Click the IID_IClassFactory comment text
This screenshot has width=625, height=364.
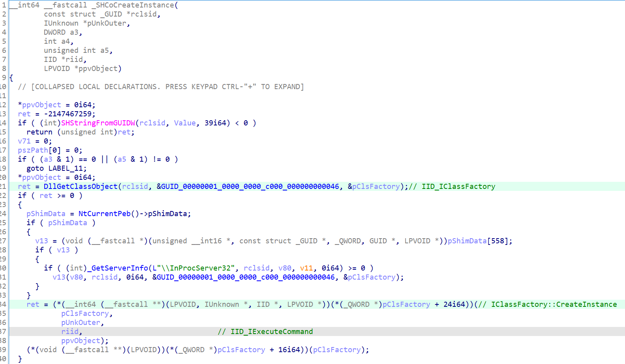[x=458, y=187]
